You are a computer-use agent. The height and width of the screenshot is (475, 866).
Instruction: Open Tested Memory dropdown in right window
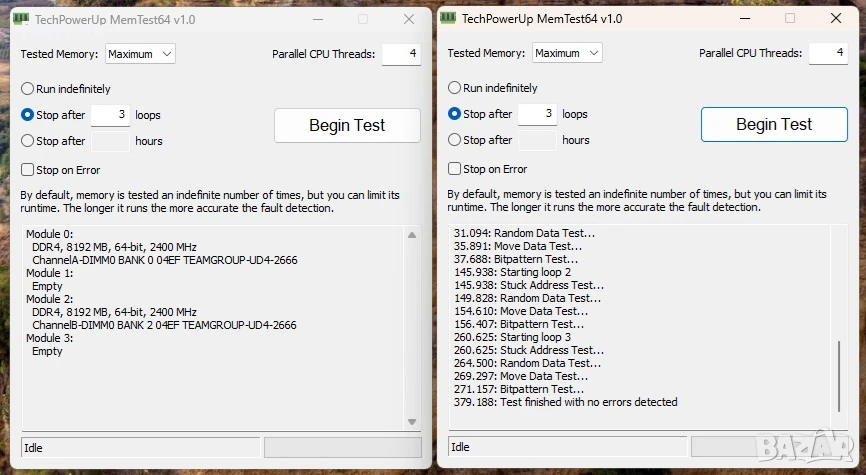coord(567,52)
